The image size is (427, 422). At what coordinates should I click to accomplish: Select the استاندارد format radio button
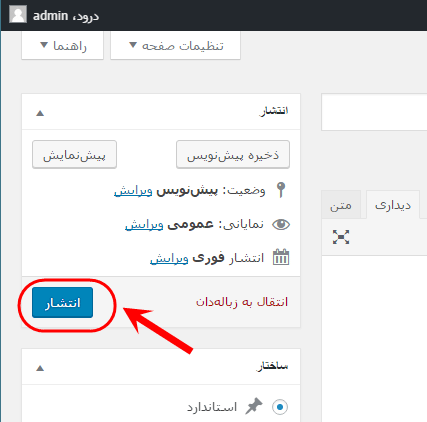coord(280,407)
